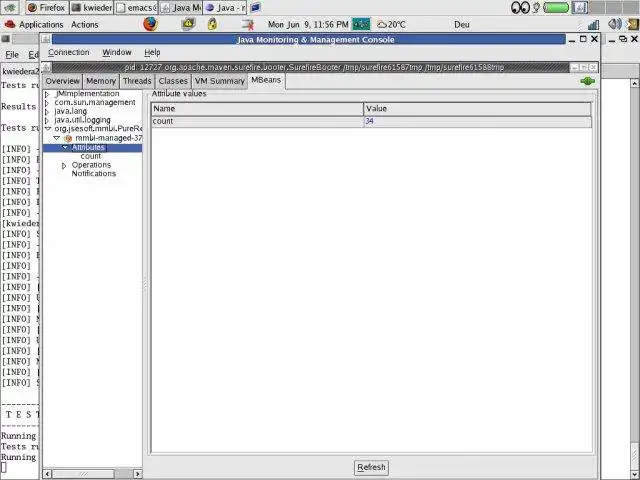The height and width of the screenshot is (480, 640).
Task: Click the JConsole window title icon
Action: [46, 40]
